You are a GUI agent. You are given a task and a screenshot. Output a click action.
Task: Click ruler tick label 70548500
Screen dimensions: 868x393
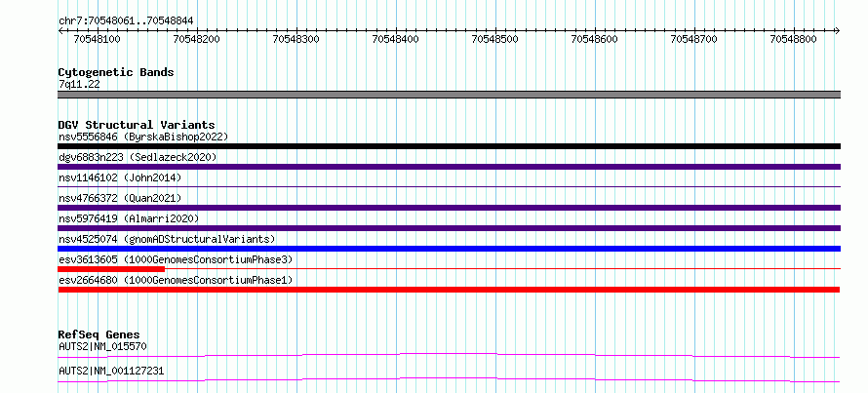click(x=494, y=39)
